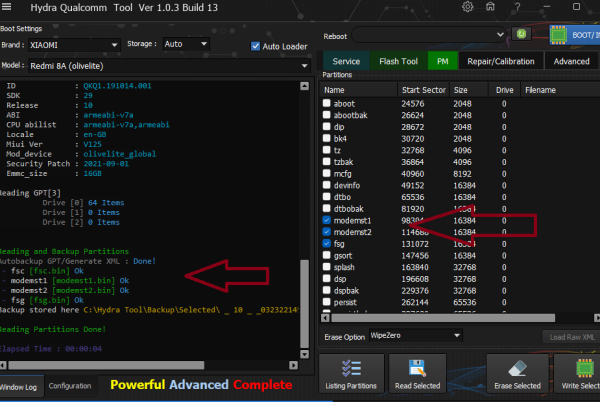Switch to the Flash Tool tab
Viewport: 600px width, 402px height.
click(x=398, y=61)
